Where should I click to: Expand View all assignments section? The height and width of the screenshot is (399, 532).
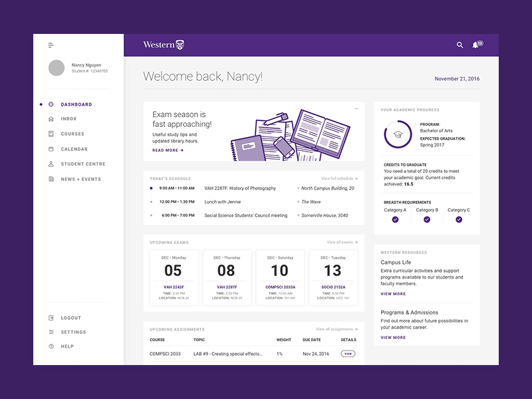[x=336, y=329]
